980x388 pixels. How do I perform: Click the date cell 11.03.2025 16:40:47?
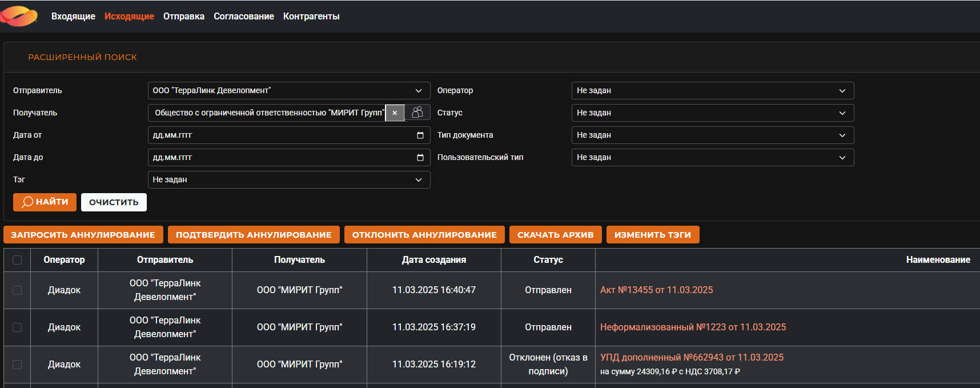[434, 290]
